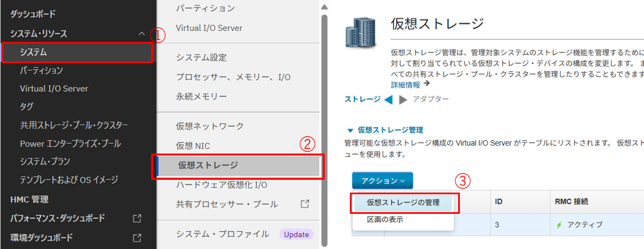Open 仮想ネットワーク in the middle menu
This screenshot has width=644, height=249.
(x=210, y=126)
